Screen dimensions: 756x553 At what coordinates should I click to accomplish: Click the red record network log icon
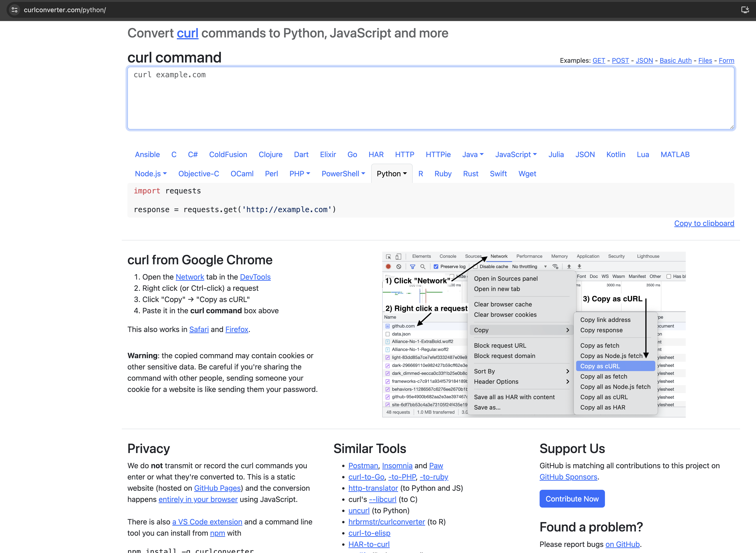click(388, 266)
